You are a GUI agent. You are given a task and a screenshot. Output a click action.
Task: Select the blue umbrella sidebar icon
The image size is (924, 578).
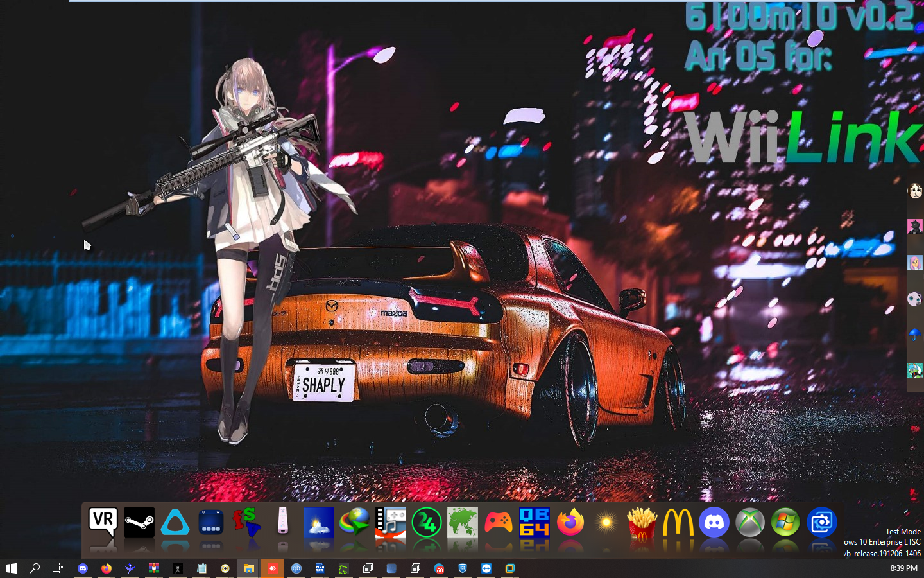click(x=915, y=334)
